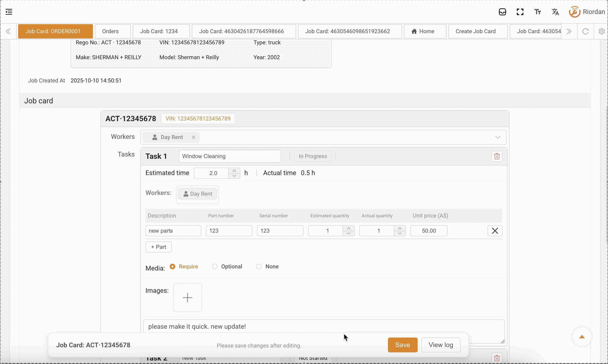Screen dimensions: 608x364
Task: Choose the Optional media option
Action: [215, 266]
